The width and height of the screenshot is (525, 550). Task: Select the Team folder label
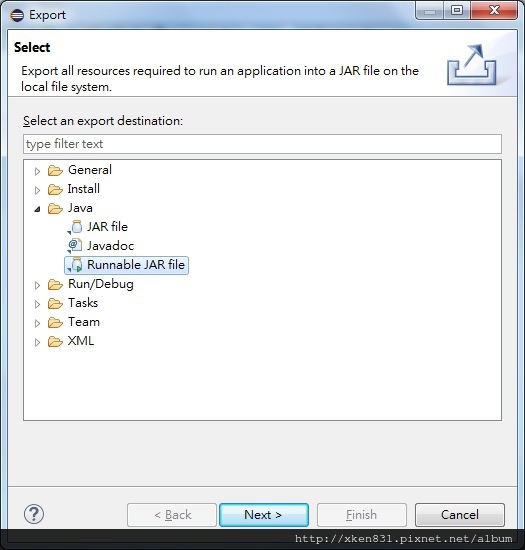(x=84, y=322)
